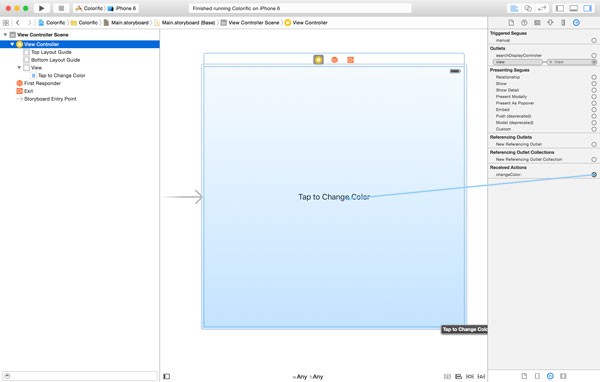This screenshot has width=600, height=382.
Task: Run the Colorific app with the play button
Action: (x=42, y=8)
